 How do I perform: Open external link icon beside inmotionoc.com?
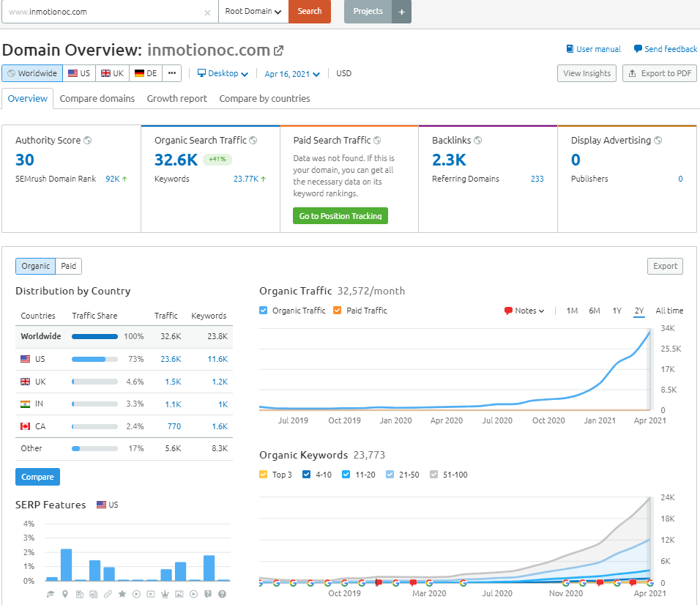[278, 51]
